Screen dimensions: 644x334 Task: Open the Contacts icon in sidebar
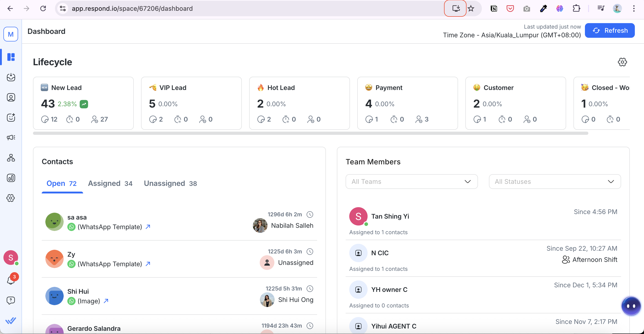(11, 98)
